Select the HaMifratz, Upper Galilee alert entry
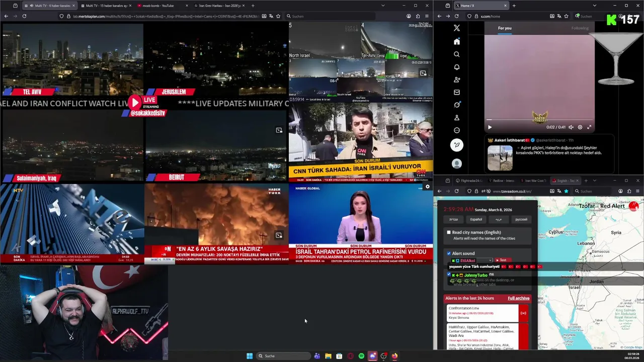Viewport: 644px width, 362px height. [482, 336]
